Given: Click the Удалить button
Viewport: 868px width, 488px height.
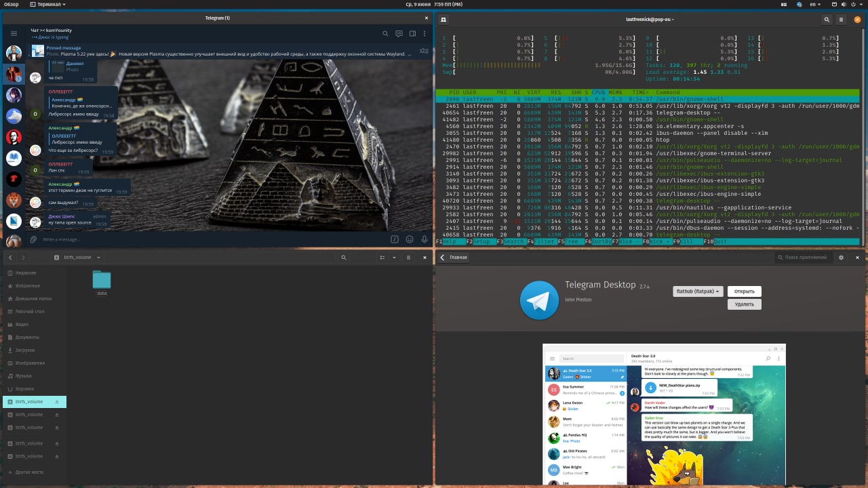Looking at the screenshot, I should click(744, 304).
